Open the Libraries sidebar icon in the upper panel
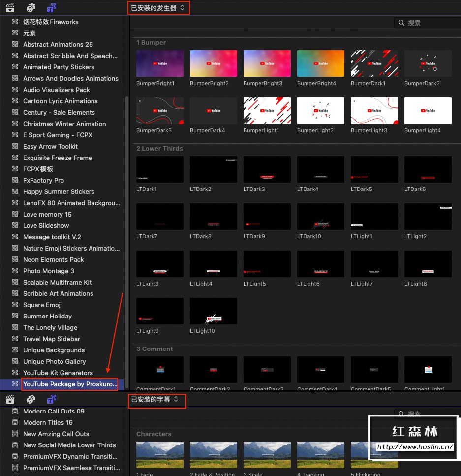This screenshot has width=461, height=476. [x=10, y=8]
